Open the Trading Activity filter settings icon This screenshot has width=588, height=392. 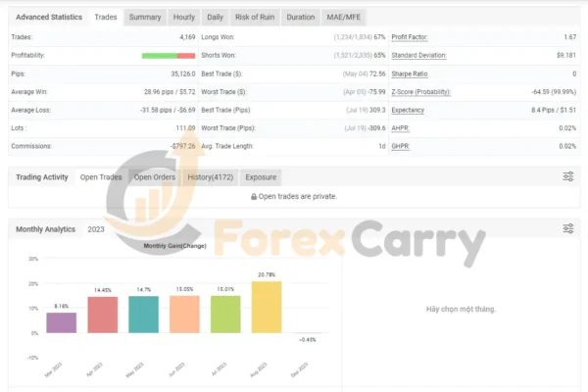tap(568, 176)
